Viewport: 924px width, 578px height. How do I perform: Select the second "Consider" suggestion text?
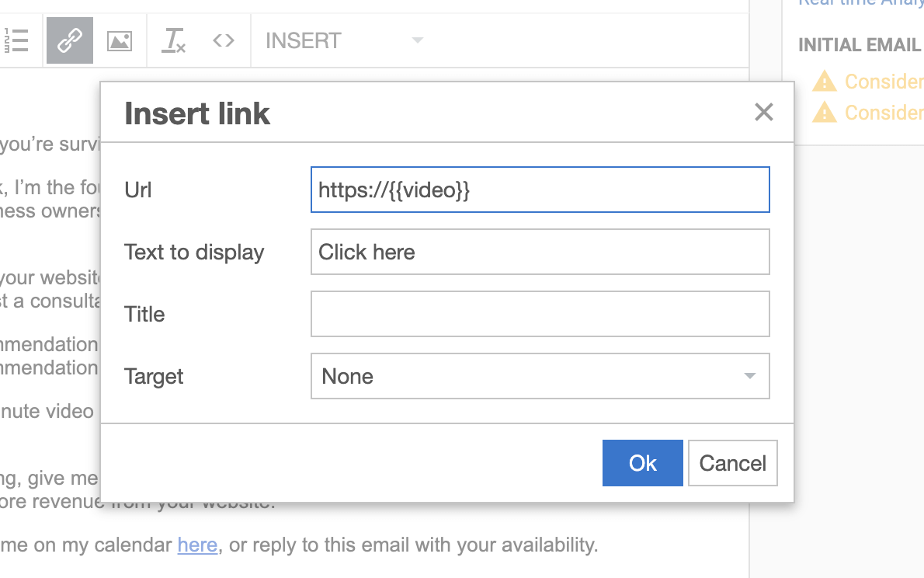(884, 113)
